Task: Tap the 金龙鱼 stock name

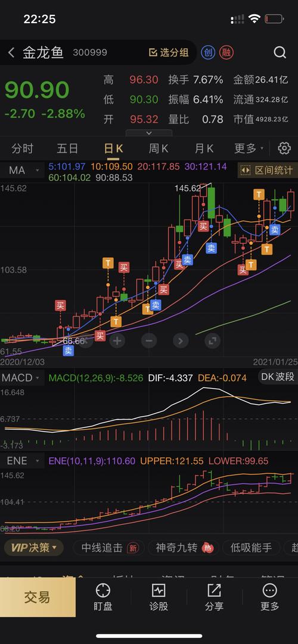Action: (43, 52)
